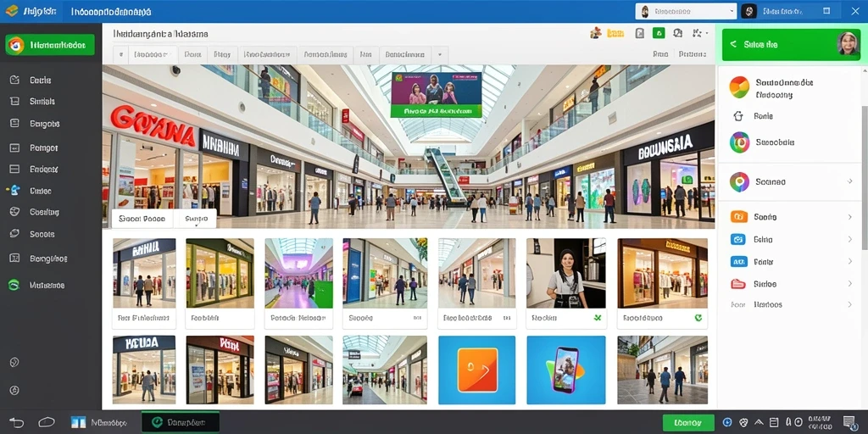Viewport: 868px width, 434px height.
Task: Switch to the fifth tab in the tab row
Action: [325, 55]
